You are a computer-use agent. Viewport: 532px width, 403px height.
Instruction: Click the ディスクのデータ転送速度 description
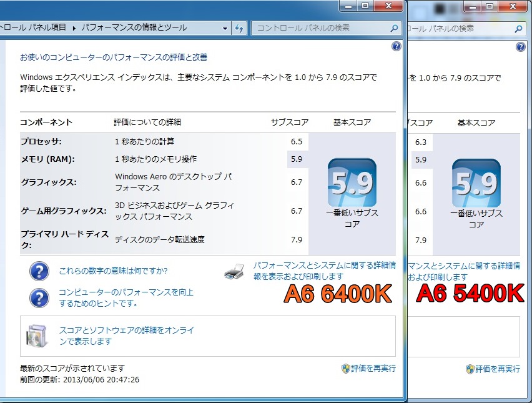point(160,240)
